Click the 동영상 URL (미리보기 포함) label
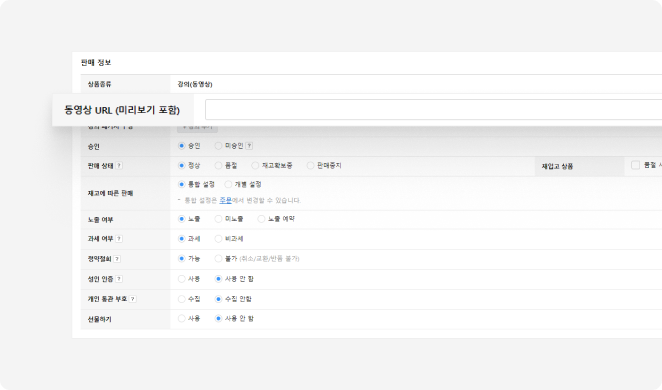The image size is (662, 390). (x=122, y=110)
